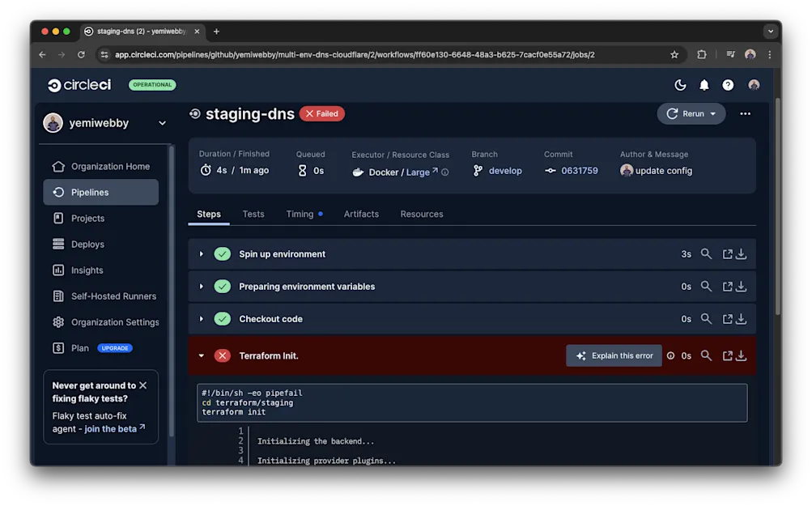
Task: Switch to the Timing tab
Action: tap(299, 214)
